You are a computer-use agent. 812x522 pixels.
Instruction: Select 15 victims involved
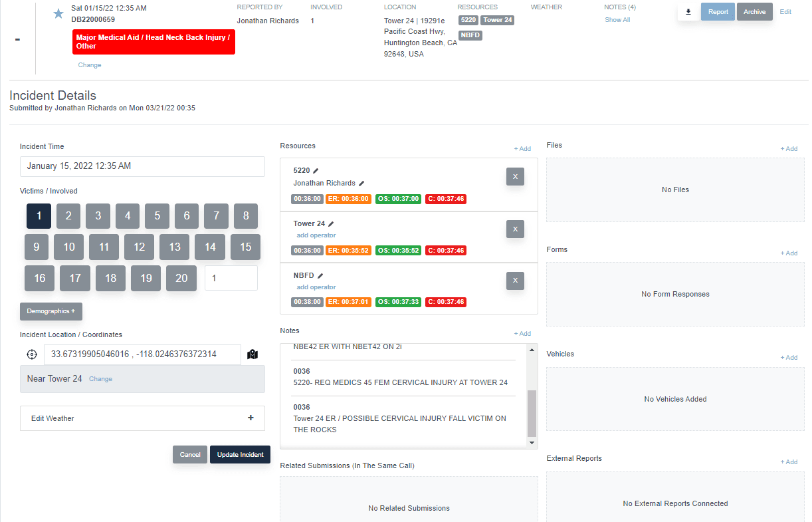[x=245, y=247]
